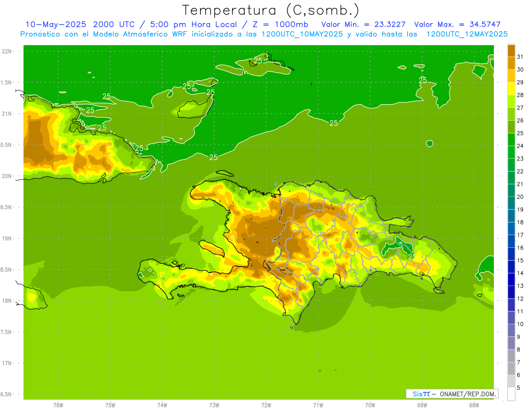Click the 8 label on the color scale
532x411 pixels.
point(518,350)
